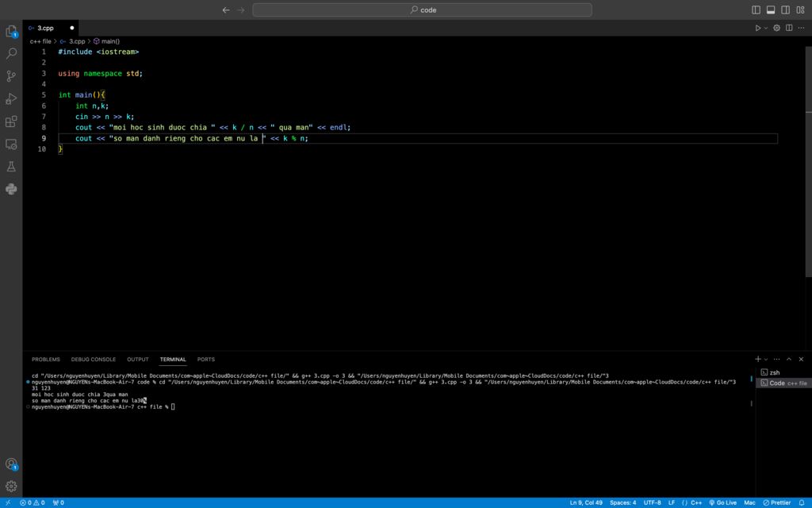The image size is (812, 508).
Task: Select the Code c++ file terminal
Action: click(x=783, y=383)
